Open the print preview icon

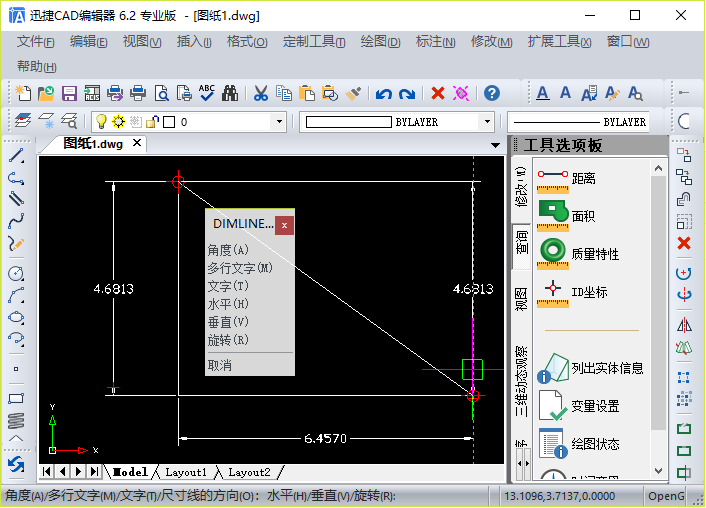161,93
